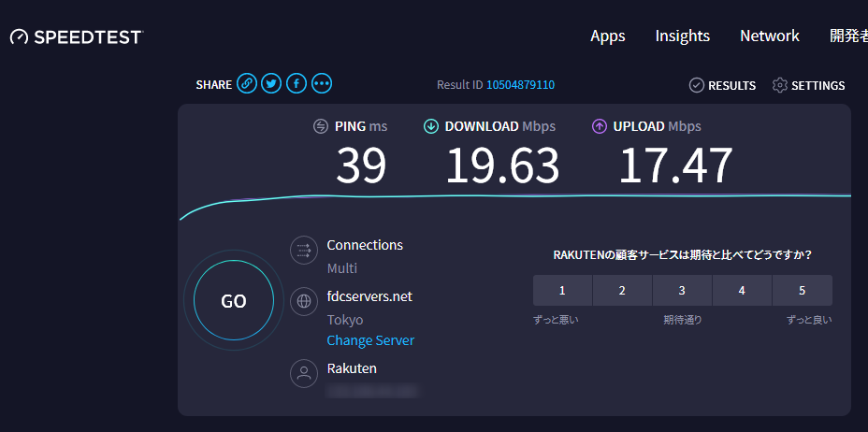Click the Results checkmark icon
This screenshot has height=432, width=868.
click(x=697, y=85)
